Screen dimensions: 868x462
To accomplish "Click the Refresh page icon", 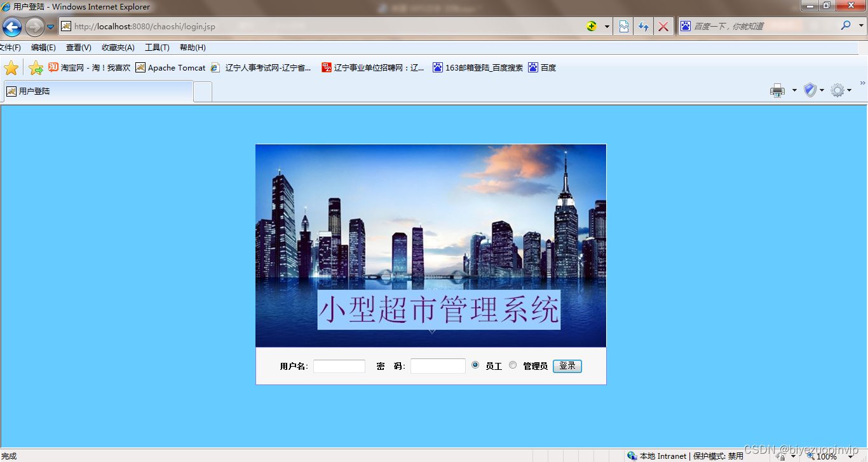I will (x=644, y=26).
